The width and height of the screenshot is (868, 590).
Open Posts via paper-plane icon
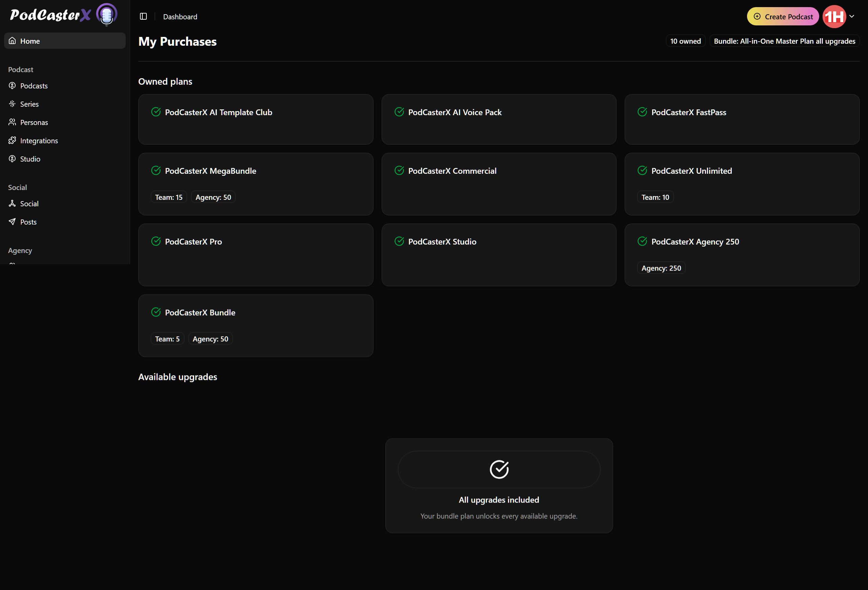(x=12, y=222)
